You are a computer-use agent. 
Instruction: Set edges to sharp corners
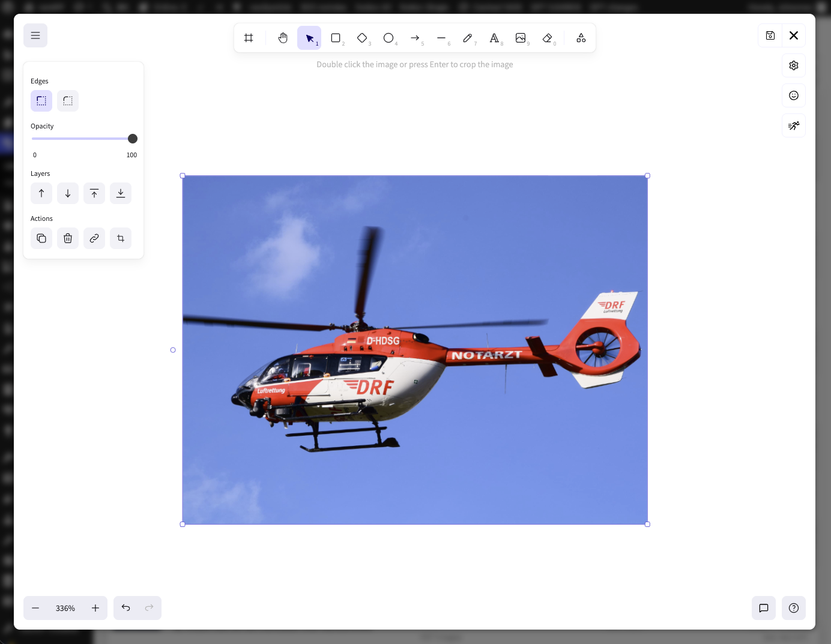click(x=41, y=101)
